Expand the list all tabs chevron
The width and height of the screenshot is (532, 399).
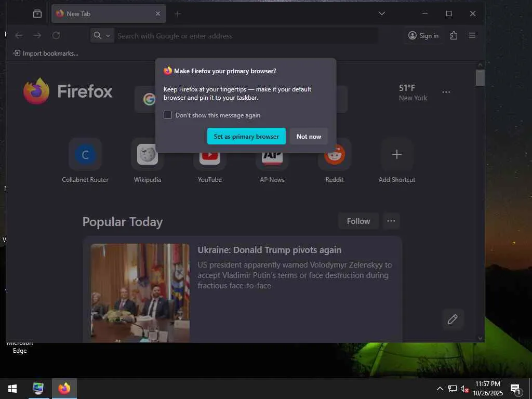[x=382, y=14]
